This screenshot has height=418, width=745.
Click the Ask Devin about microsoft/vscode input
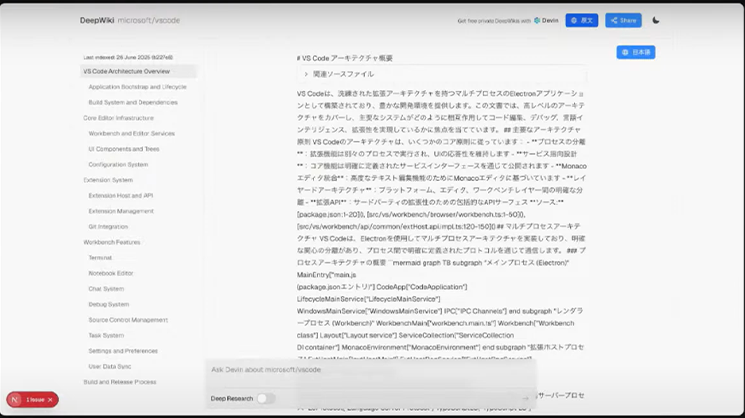click(x=370, y=369)
